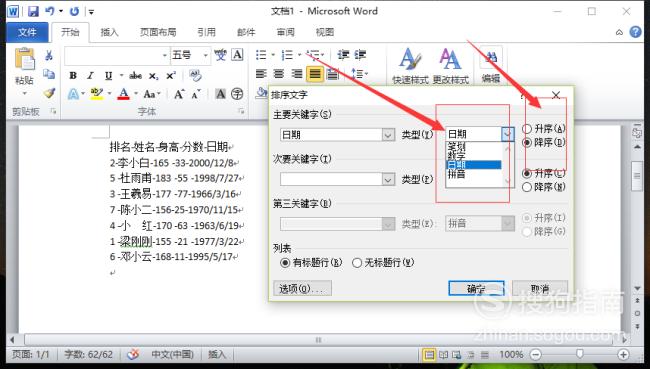Image resolution: width=650 pixels, height=369 pixels.
Task: Expand the 主要关键字 日期 dropdown
Action: pyautogui.click(x=388, y=135)
